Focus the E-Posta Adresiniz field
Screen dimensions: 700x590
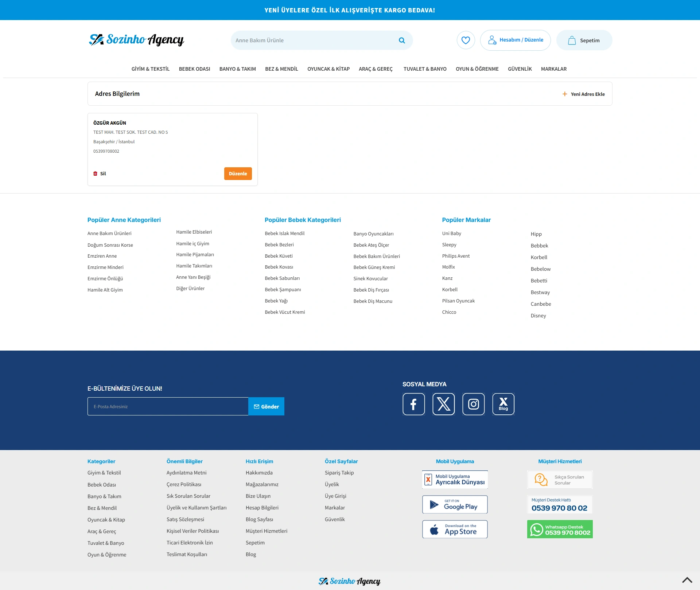pos(168,406)
